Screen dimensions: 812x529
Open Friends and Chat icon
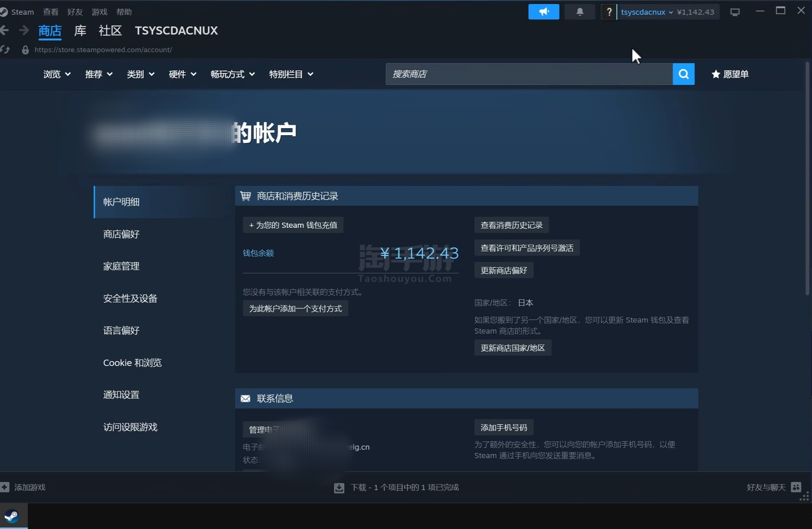[x=796, y=487]
